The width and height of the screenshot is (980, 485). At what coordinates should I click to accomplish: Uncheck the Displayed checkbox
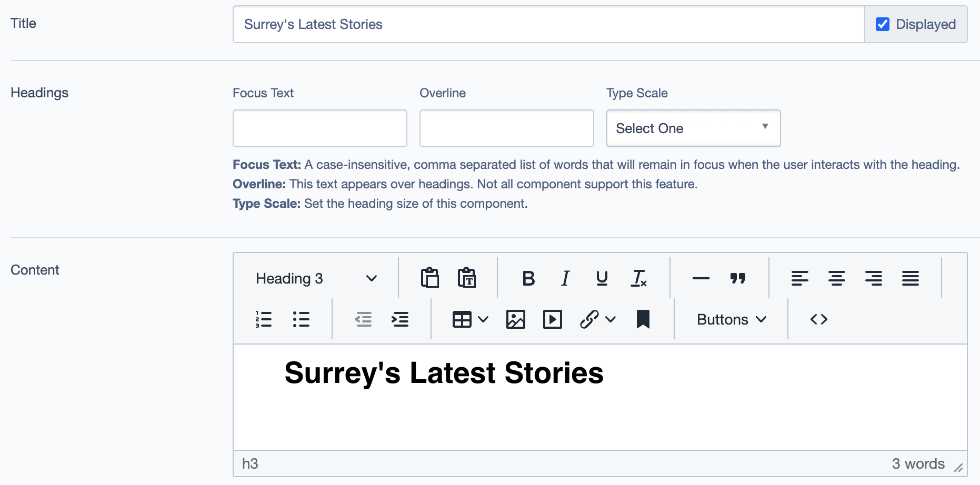(x=883, y=24)
